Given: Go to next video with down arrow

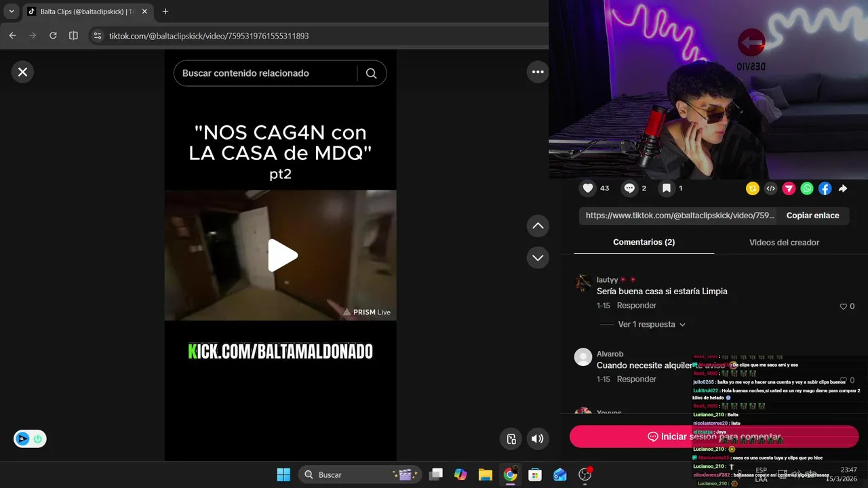Looking at the screenshot, I should [538, 258].
